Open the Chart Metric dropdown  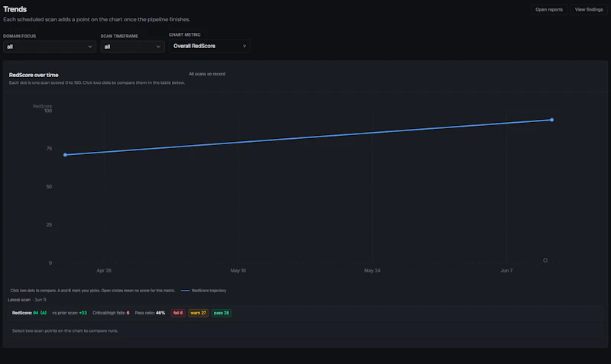tap(209, 46)
